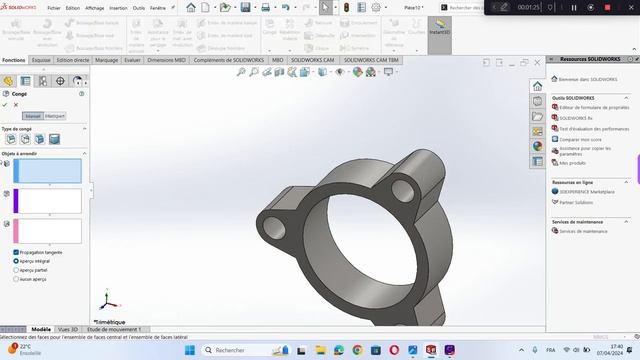
Task: Click the Home icon in top toolbar
Action: [191, 7]
